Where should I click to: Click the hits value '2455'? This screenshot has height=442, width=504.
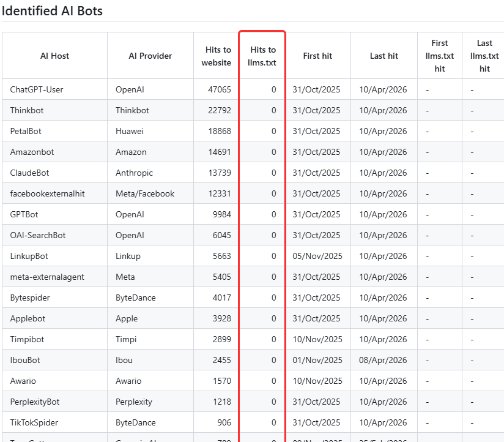point(222,360)
